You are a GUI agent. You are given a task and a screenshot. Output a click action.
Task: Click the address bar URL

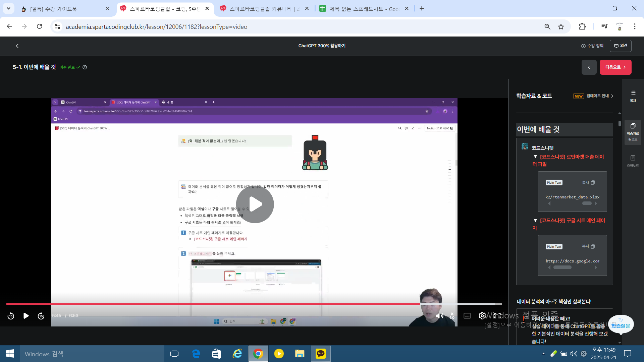click(x=156, y=27)
